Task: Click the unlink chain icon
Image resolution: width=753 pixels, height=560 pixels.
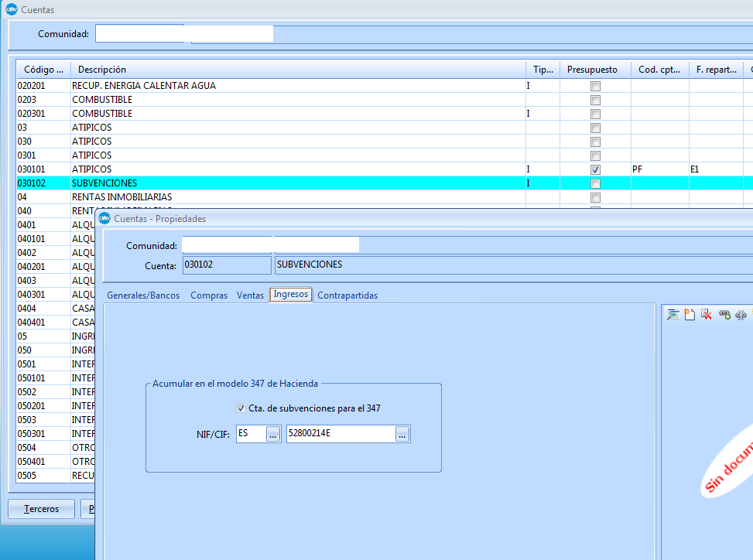Action: click(741, 314)
